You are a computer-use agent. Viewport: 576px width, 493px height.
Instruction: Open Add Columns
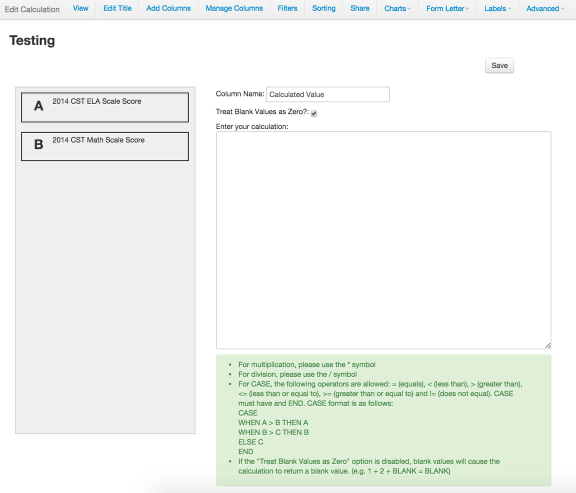point(168,8)
